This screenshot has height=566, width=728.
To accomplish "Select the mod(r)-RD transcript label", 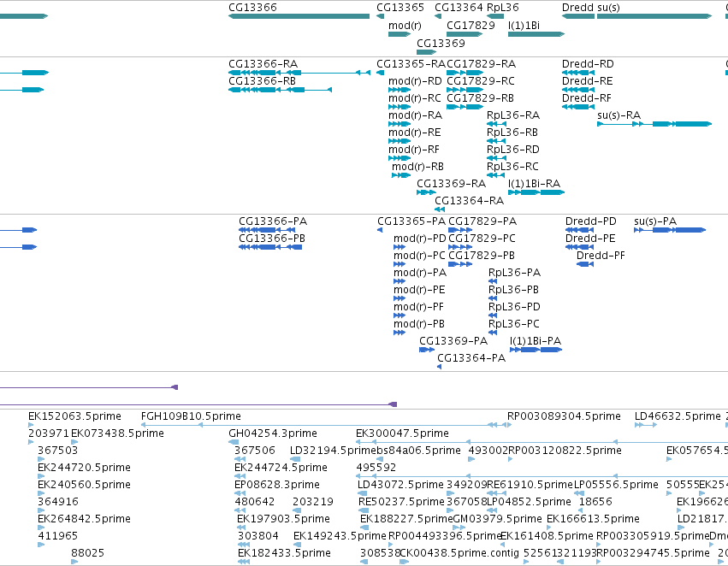I will [415, 81].
